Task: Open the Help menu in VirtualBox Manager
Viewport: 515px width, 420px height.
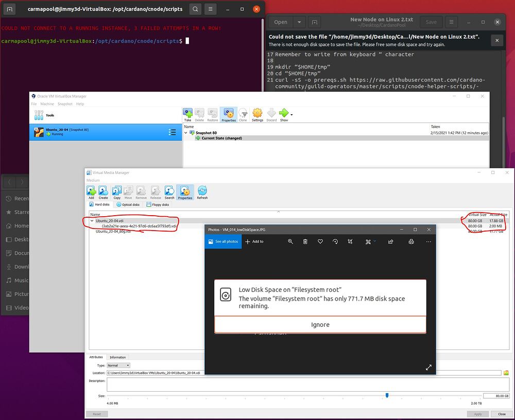Action: (80, 104)
